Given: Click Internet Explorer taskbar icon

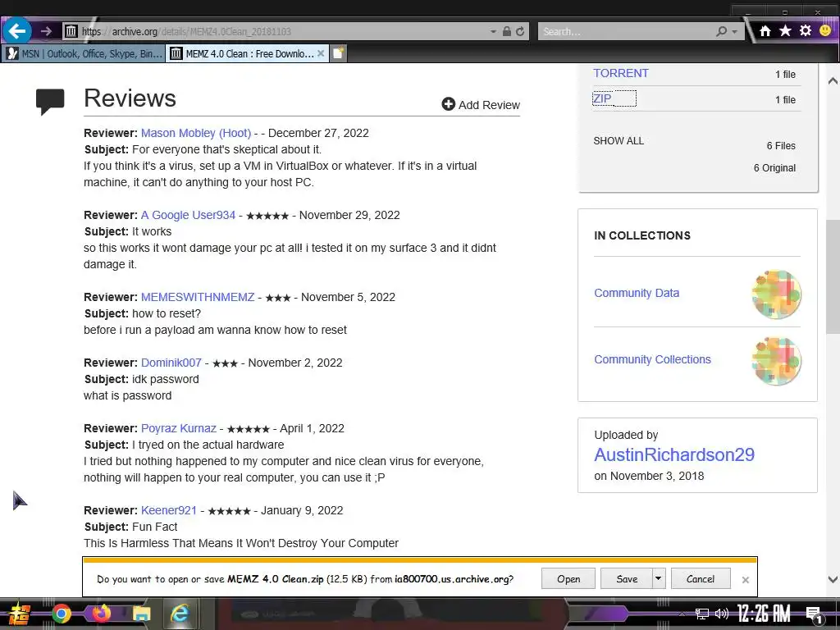Looking at the screenshot, I should tap(180, 614).
